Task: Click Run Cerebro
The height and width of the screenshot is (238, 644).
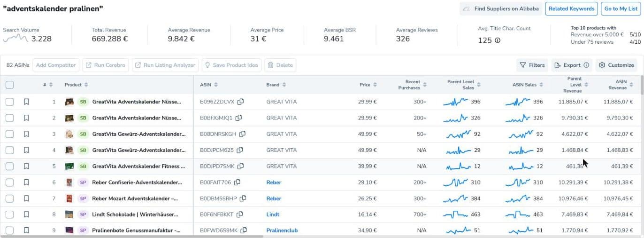Action: (106, 65)
